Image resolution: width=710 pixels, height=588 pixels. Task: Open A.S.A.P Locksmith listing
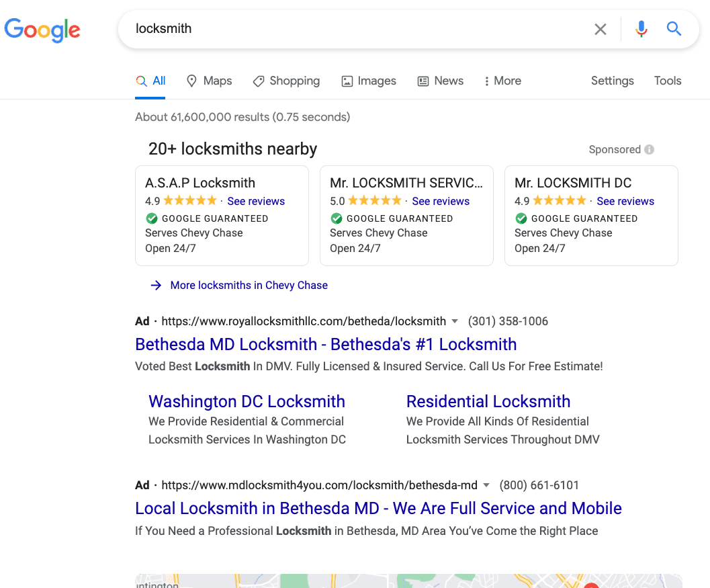tap(200, 183)
